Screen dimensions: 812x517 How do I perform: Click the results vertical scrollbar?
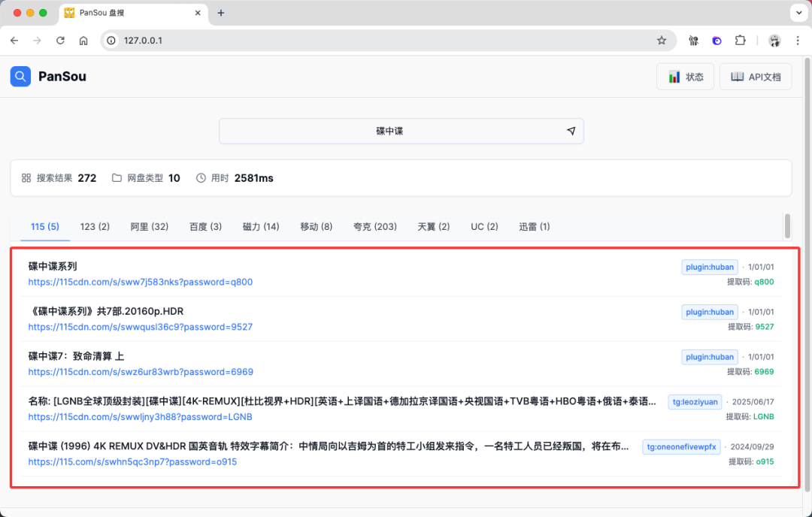[787, 225]
